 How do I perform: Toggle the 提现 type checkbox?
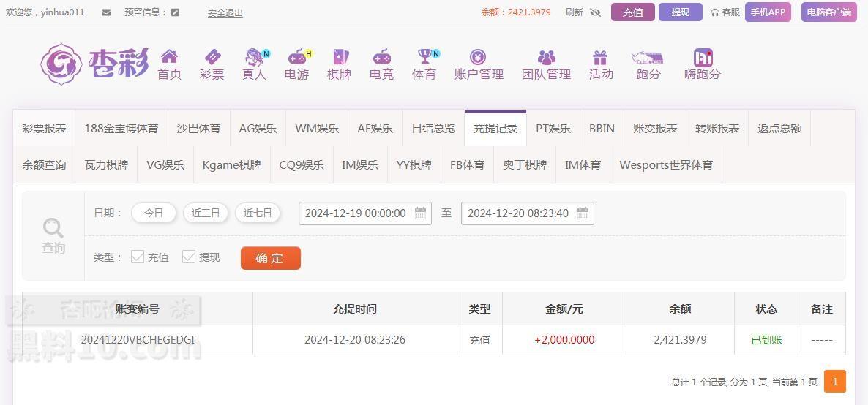click(x=189, y=257)
